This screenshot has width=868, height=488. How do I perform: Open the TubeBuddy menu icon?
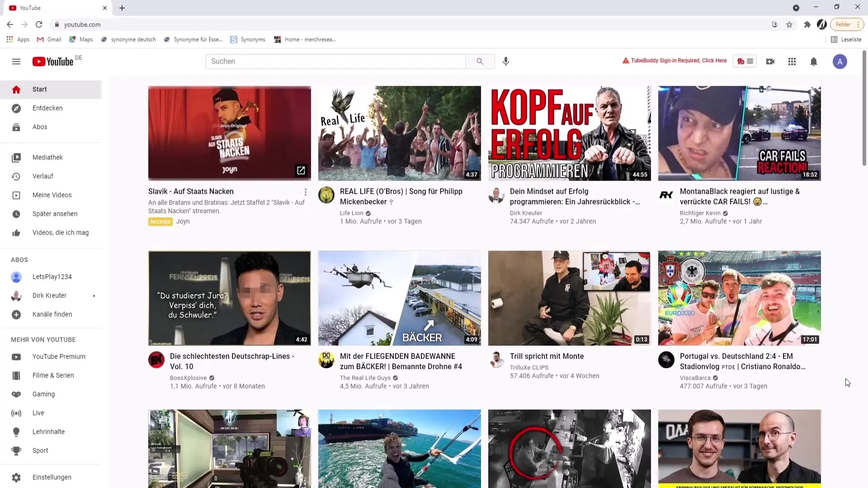tap(745, 61)
